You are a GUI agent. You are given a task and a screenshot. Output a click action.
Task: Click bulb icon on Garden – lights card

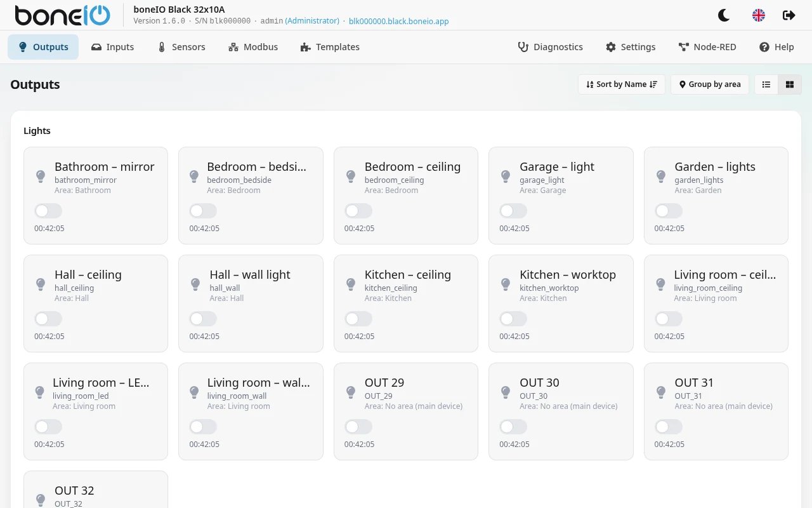[661, 176]
